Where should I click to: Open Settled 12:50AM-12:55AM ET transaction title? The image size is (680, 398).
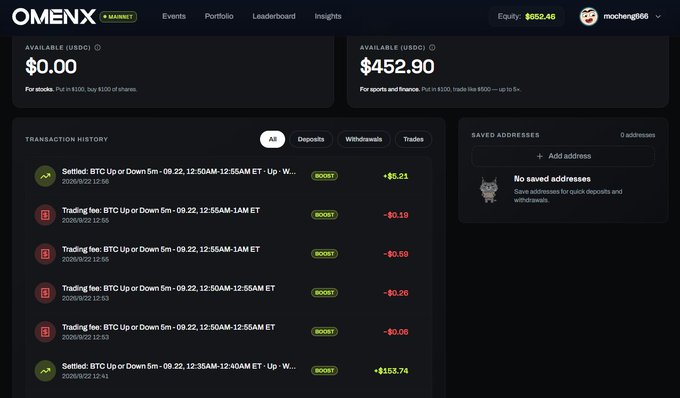[x=179, y=171]
